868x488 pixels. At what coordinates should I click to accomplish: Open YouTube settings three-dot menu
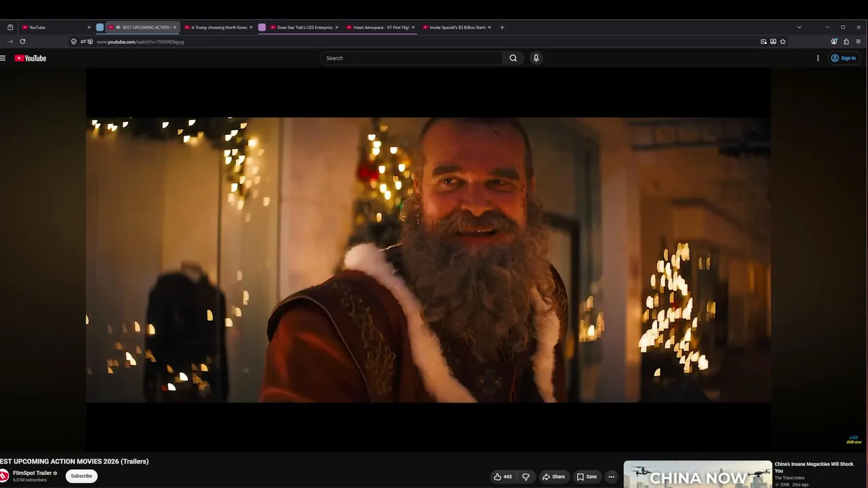818,58
